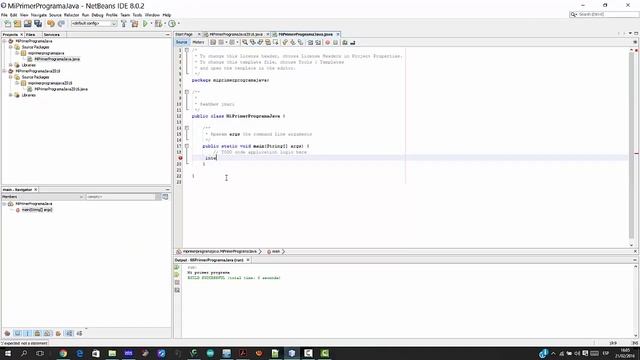The image size is (640, 360).
Task: Collapse the MiPrimerProgramaJava2016 project node
Action: click(4, 71)
